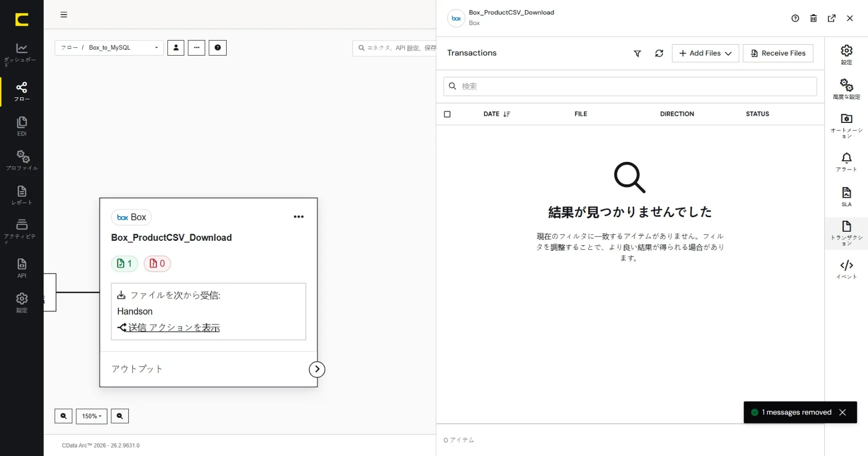868x456 pixels.
Task: Open Profile (プロファイル) in sidebar
Action: [22, 161]
